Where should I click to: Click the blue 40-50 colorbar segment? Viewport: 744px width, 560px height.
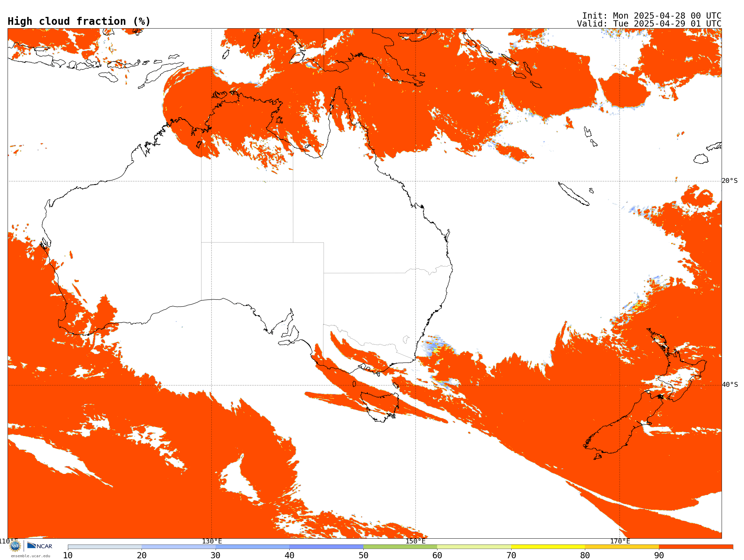pos(326,547)
